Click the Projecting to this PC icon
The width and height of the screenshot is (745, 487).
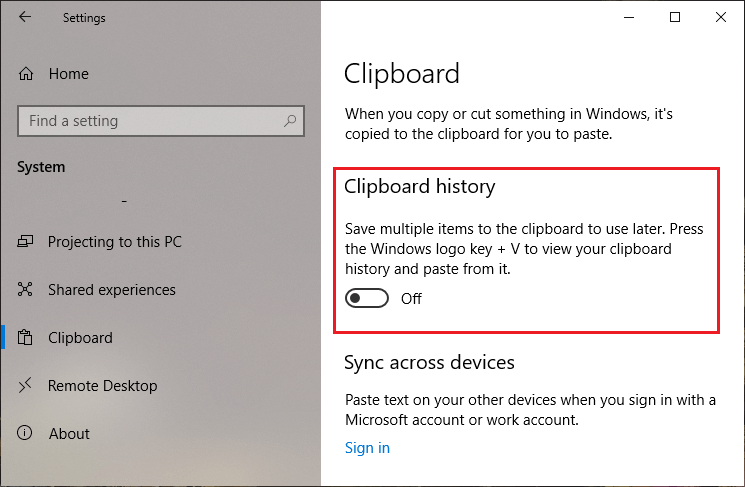[x=27, y=242]
